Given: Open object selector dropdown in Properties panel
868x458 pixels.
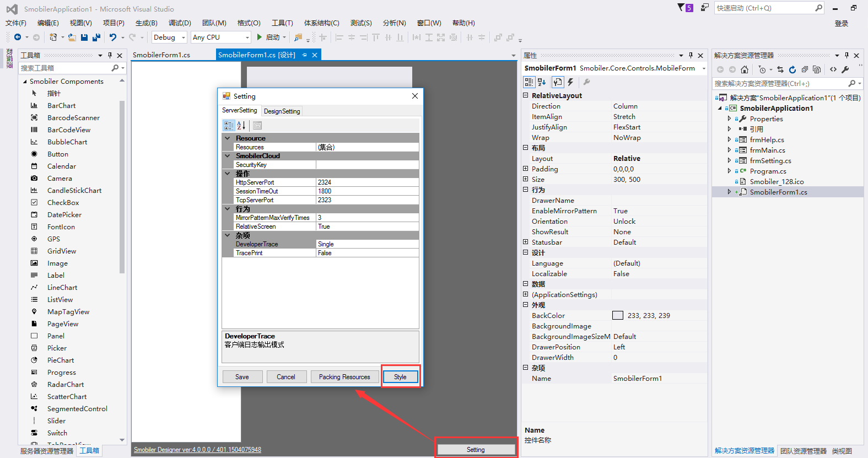Looking at the screenshot, I should coord(704,68).
